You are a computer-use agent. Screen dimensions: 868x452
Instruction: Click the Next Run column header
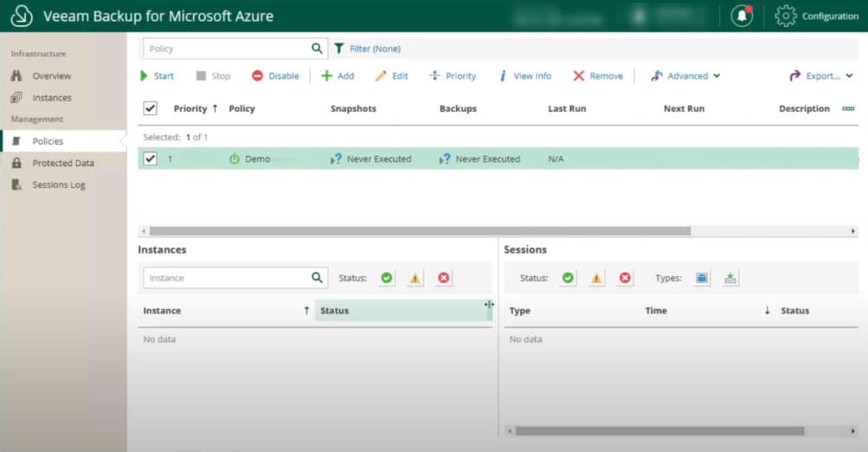pos(685,108)
